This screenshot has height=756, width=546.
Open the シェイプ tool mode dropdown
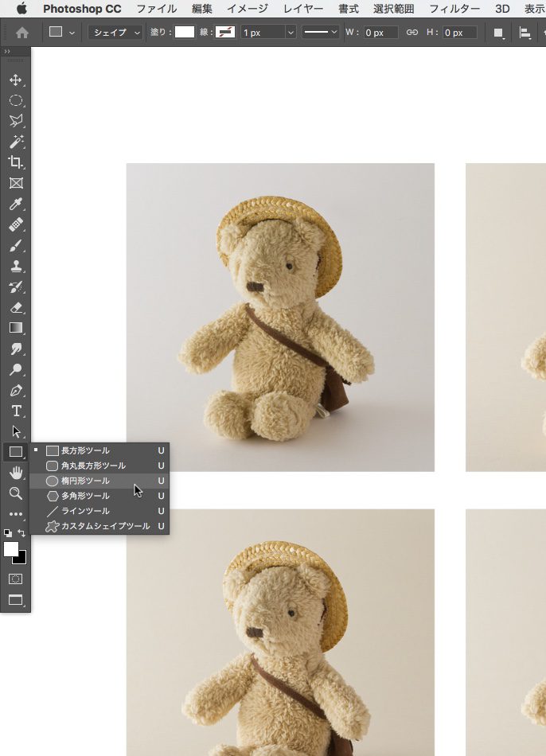115,33
